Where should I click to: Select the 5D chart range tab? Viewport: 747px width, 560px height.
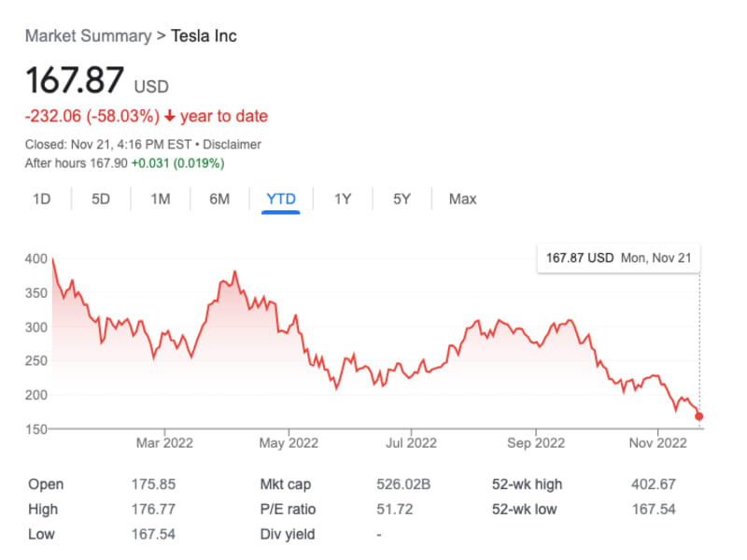(x=101, y=199)
